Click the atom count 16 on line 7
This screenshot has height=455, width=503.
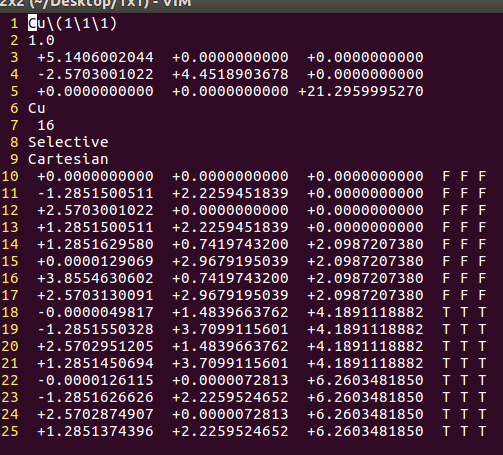pos(46,125)
